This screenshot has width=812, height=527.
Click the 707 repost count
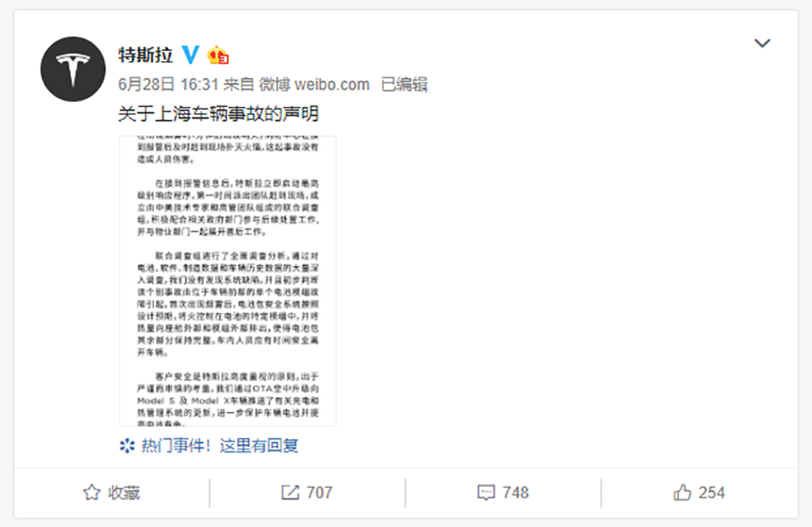pos(319,492)
